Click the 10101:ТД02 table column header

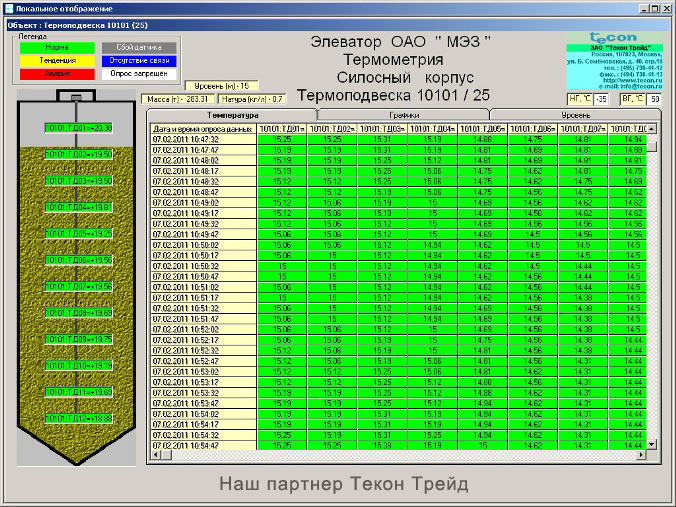(x=332, y=128)
